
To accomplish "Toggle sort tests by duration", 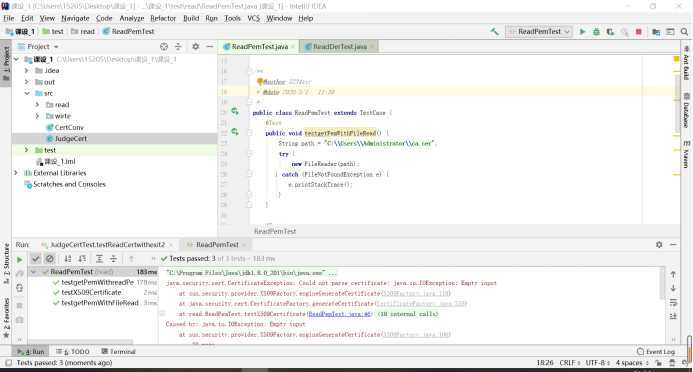I will click(82, 259).
